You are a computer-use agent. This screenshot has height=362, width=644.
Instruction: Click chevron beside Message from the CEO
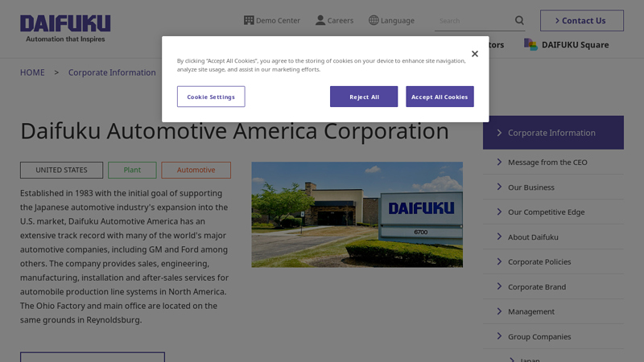pos(499,162)
